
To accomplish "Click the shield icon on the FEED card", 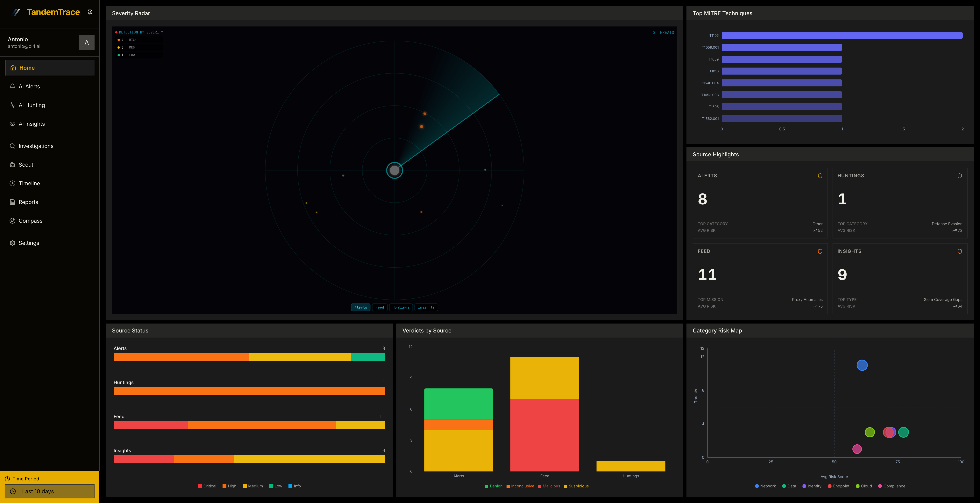I will click(x=820, y=251).
